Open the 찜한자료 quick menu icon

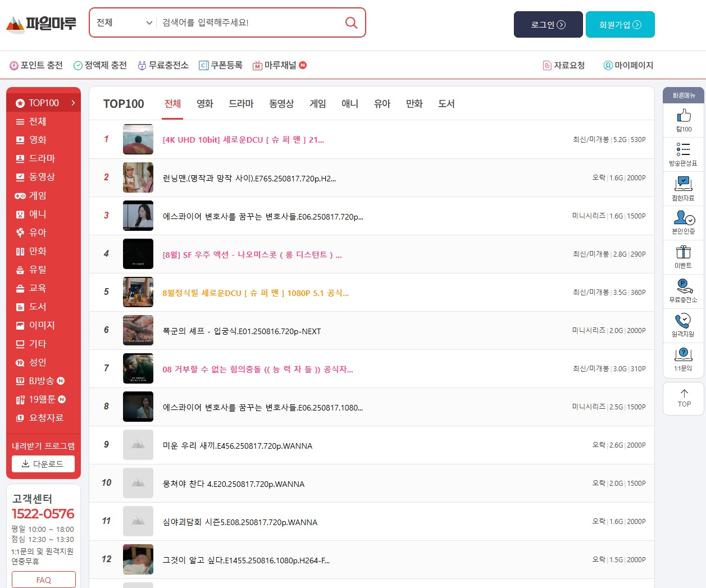point(684,184)
